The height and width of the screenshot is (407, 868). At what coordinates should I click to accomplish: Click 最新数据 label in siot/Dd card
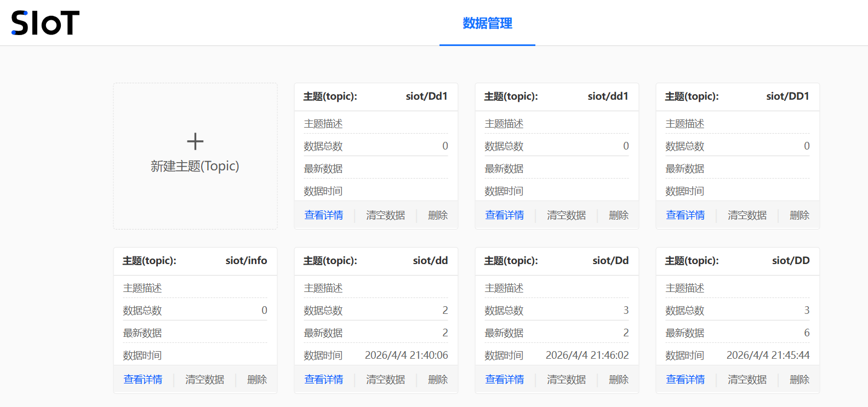pos(504,333)
